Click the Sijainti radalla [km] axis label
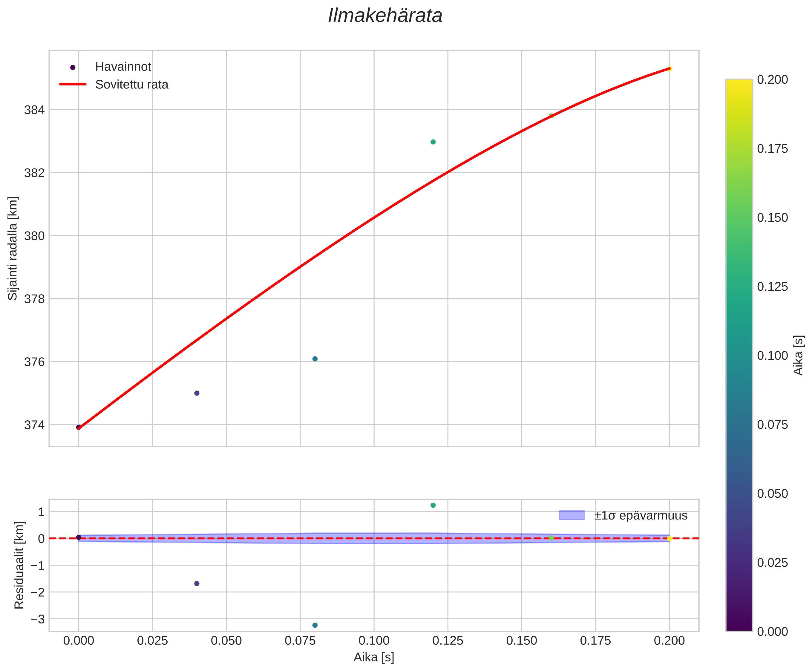 (13, 248)
